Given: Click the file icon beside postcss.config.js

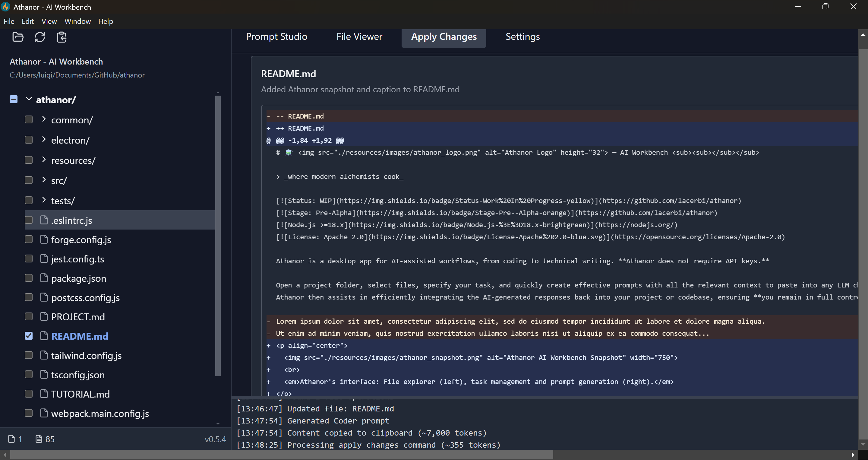Looking at the screenshot, I should 44,297.
